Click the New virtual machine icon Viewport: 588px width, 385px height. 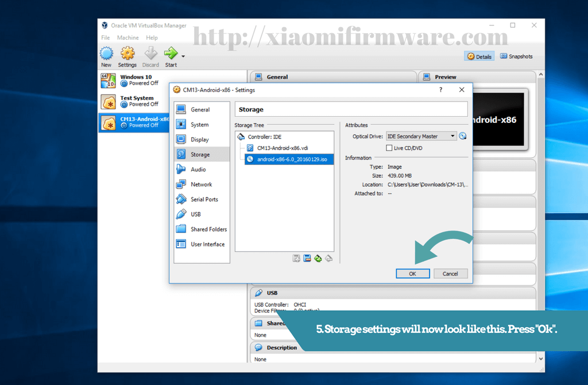106,57
